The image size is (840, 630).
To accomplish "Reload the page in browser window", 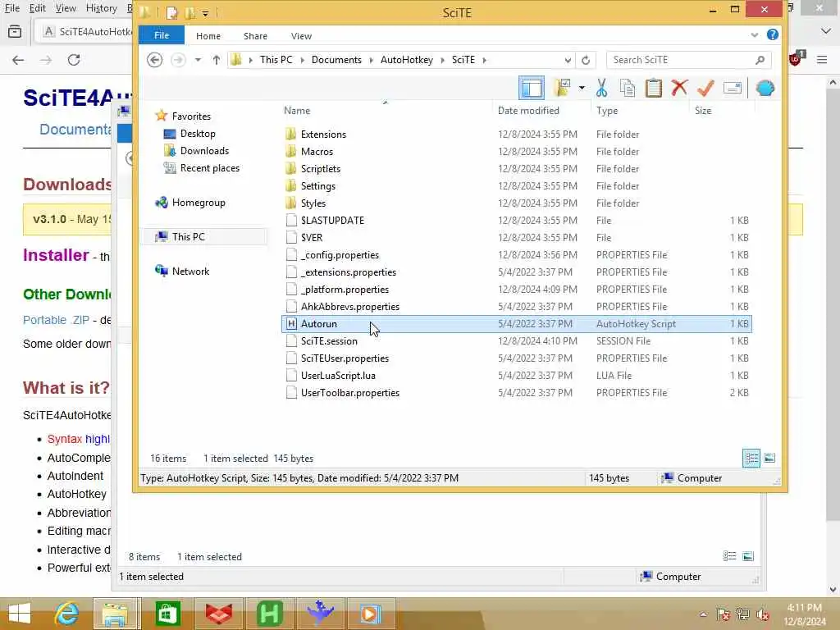I will pos(74,60).
